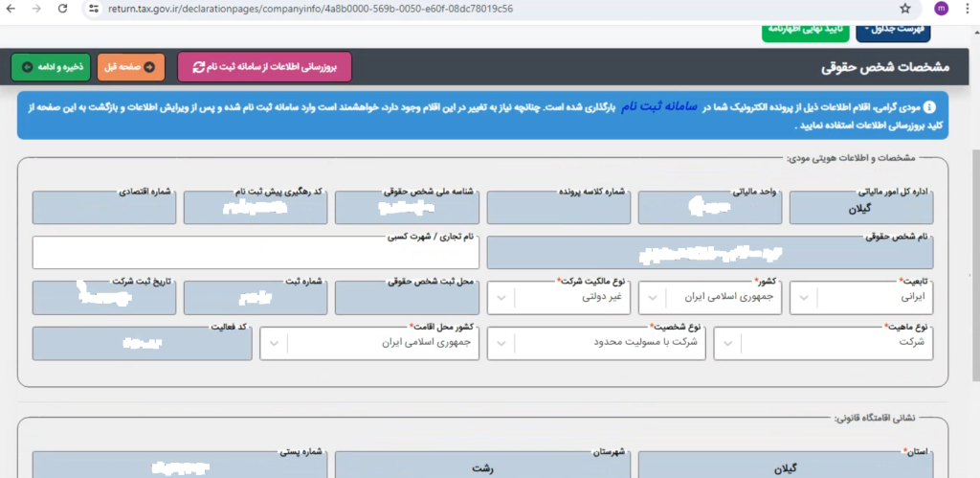Click the 'شماره ثبت' field
Image resolution: width=980 pixels, height=478 pixels.
(x=256, y=297)
